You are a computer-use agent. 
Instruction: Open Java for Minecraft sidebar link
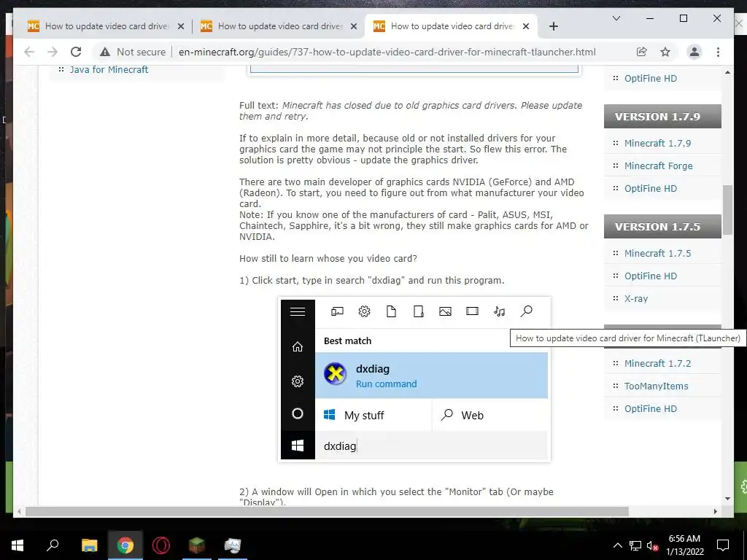(109, 69)
